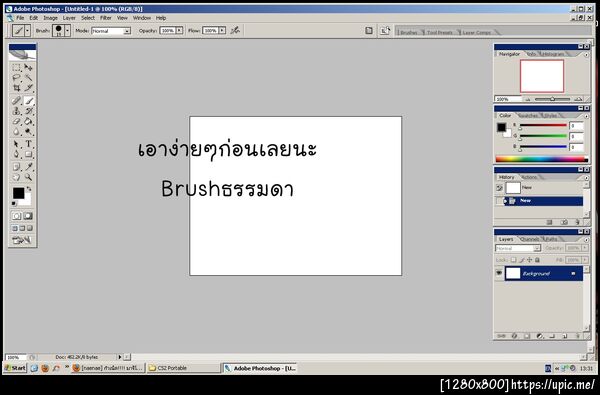This screenshot has height=395, width=600.
Task: Switch to the Channels tab
Action: point(530,239)
